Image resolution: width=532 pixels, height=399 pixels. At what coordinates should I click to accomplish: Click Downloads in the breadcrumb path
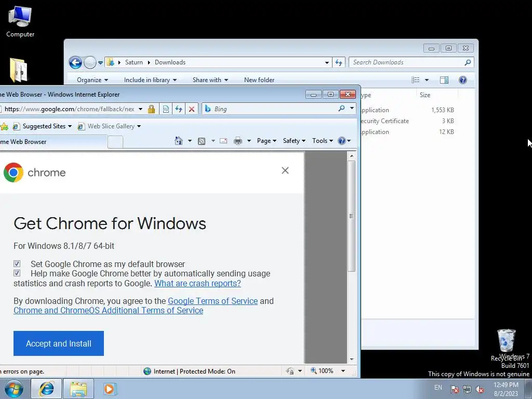[170, 62]
